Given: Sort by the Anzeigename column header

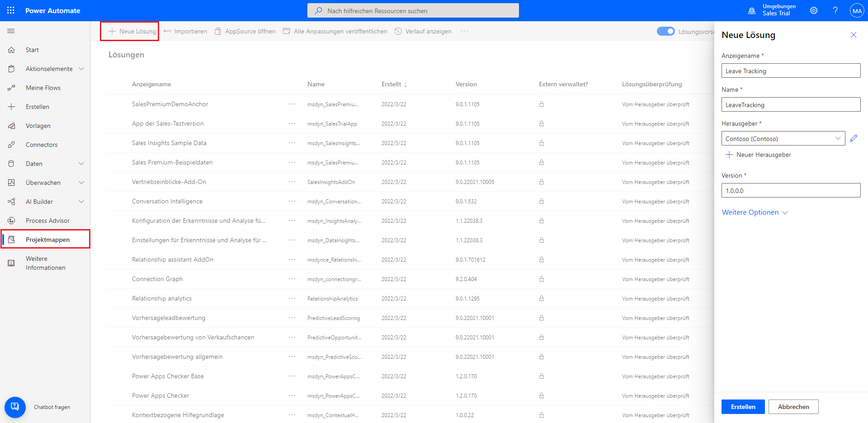Looking at the screenshot, I should [151, 84].
